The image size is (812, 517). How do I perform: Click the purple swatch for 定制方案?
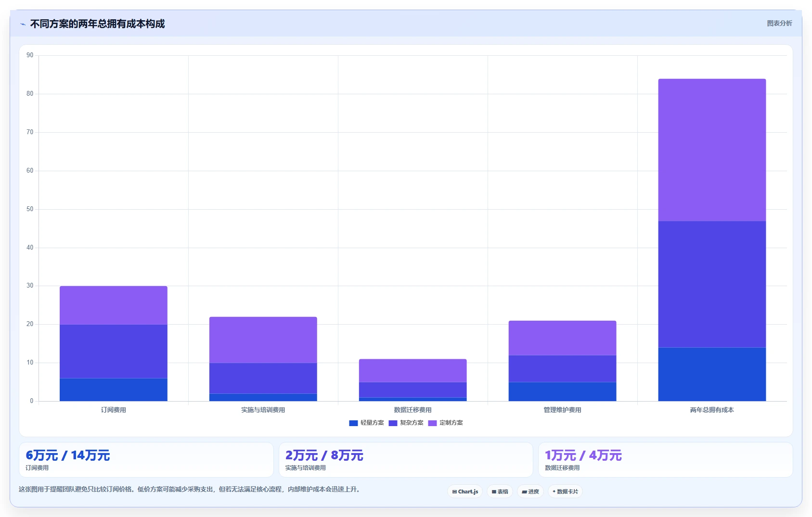tap(432, 423)
